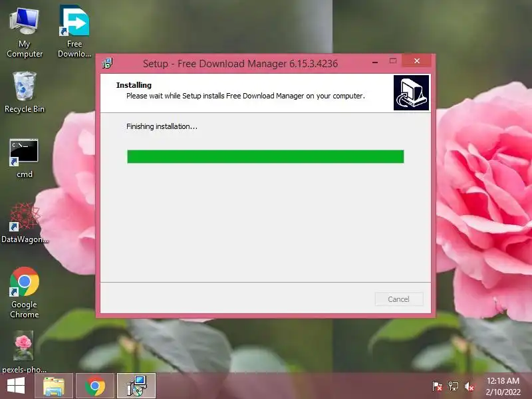Open the Windows Start button

tap(16, 386)
